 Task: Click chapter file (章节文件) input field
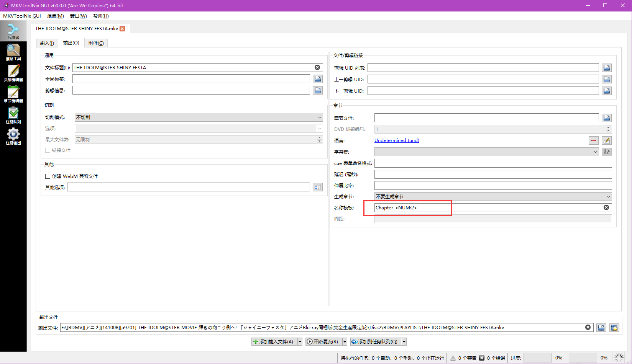tap(487, 118)
